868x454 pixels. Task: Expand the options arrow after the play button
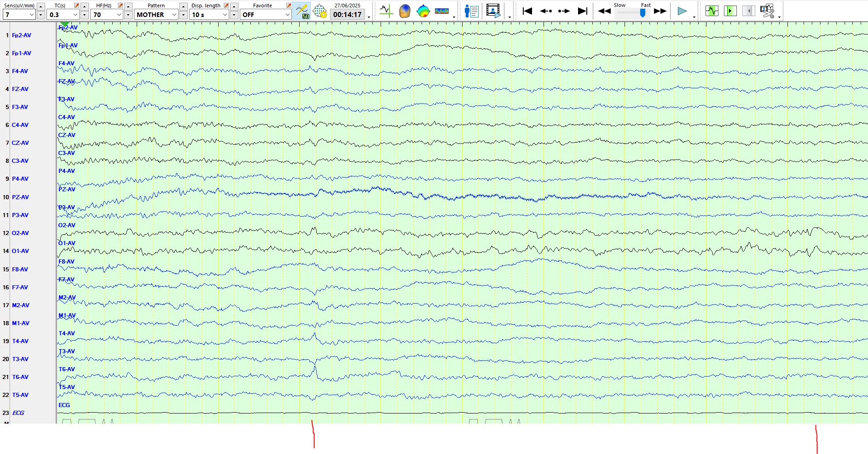(x=694, y=17)
